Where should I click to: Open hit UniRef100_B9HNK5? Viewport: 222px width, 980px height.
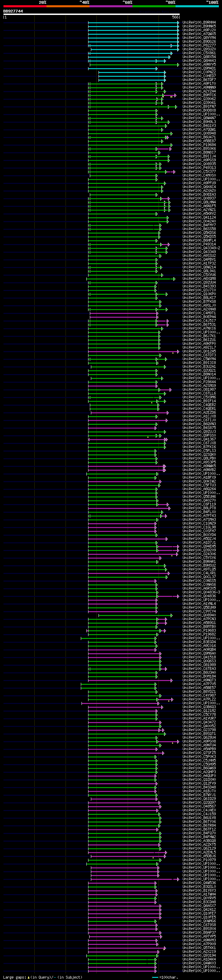(x=199, y=26)
